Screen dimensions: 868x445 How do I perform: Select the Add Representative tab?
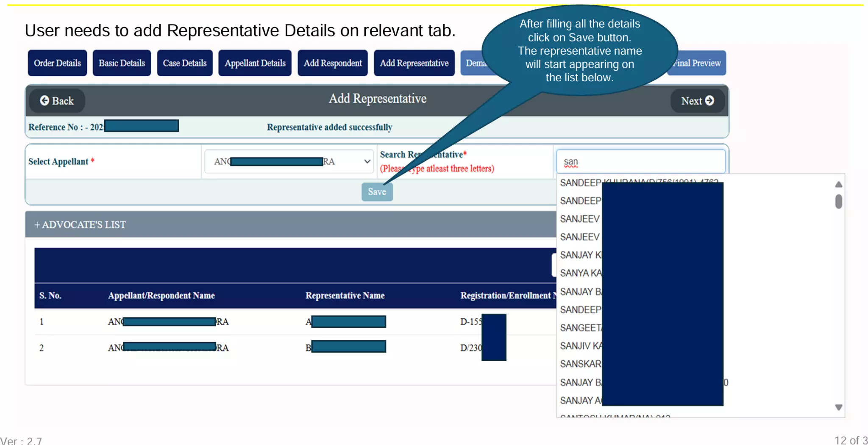[414, 63]
